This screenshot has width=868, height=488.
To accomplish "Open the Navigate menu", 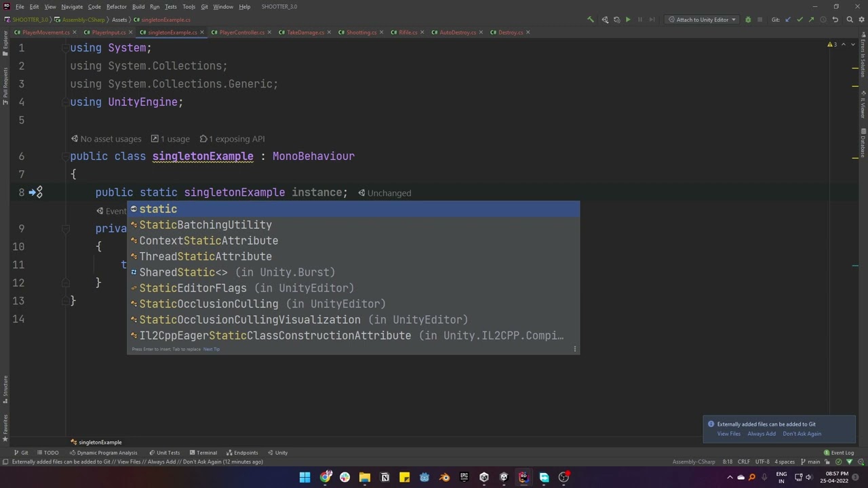I will (71, 7).
